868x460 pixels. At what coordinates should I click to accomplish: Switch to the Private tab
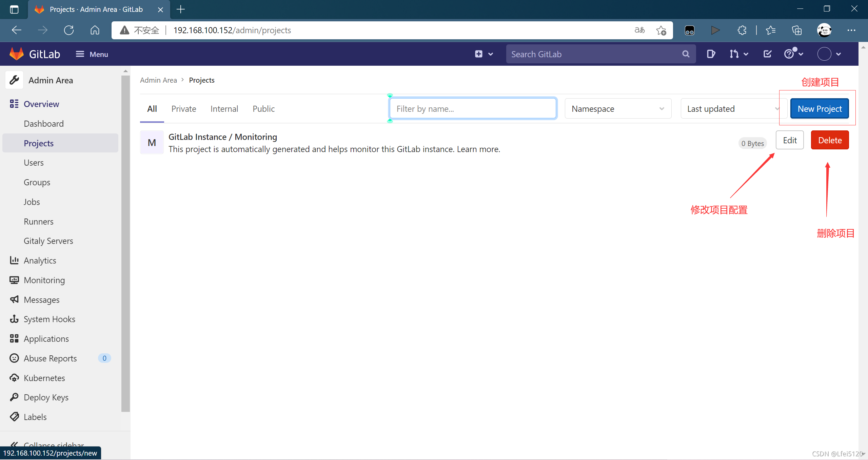point(183,109)
